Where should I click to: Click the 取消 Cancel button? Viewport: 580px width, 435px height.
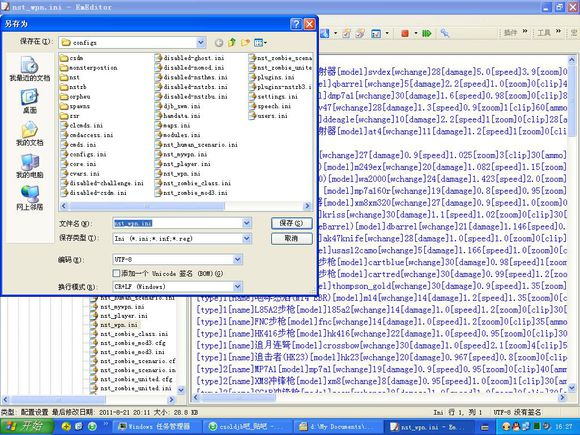point(291,239)
